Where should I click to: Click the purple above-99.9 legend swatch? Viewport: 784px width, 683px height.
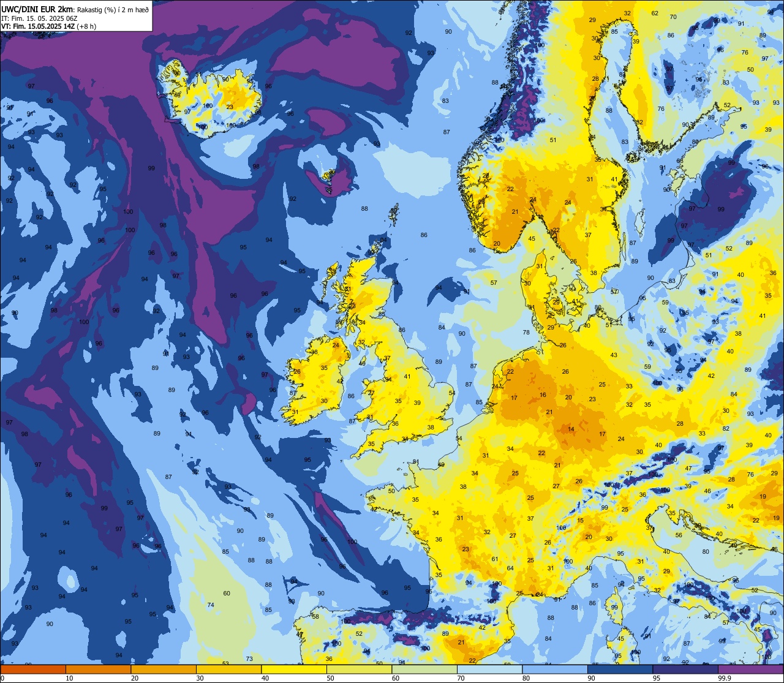750,669
